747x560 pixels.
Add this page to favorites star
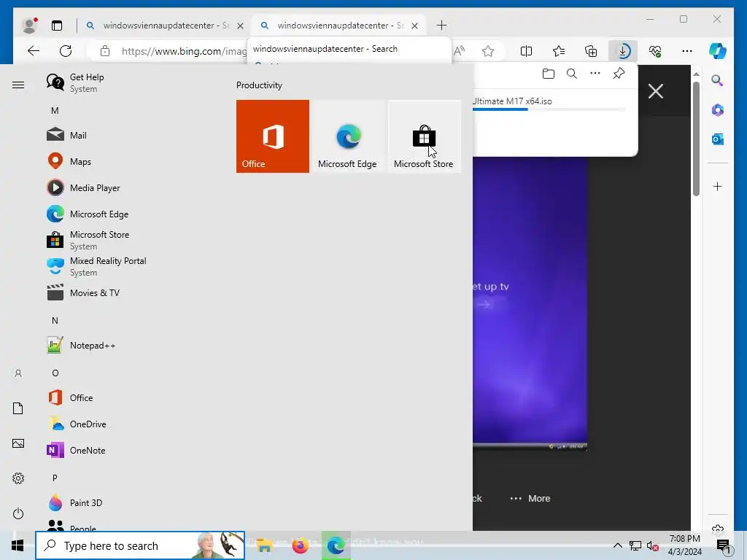coord(488,51)
